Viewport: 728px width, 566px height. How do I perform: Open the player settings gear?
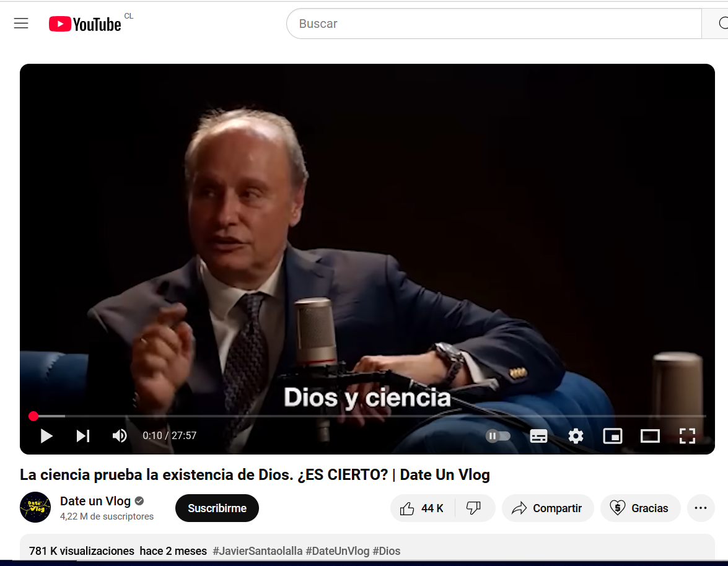click(x=576, y=436)
